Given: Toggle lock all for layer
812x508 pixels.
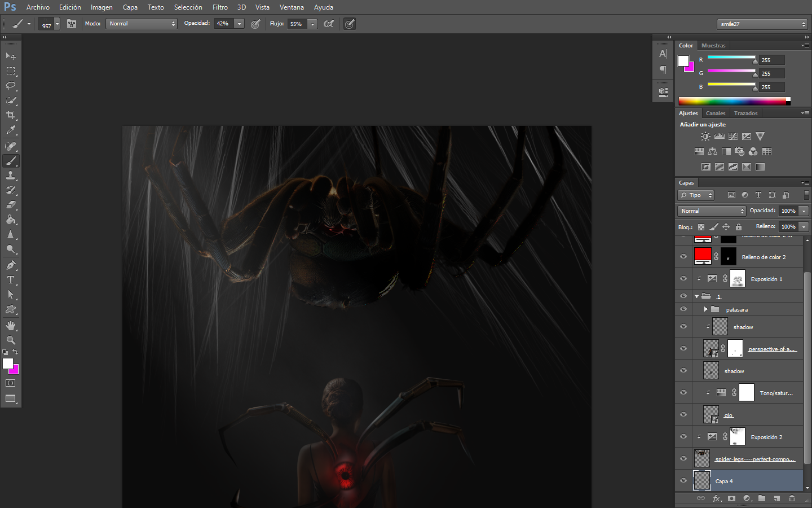Looking at the screenshot, I should point(739,227).
